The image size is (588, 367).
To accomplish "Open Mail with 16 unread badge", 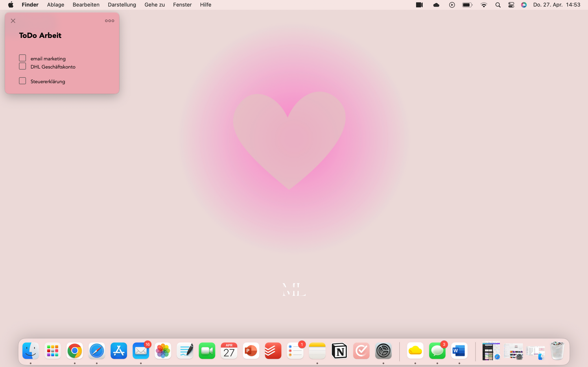I will click(141, 351).
